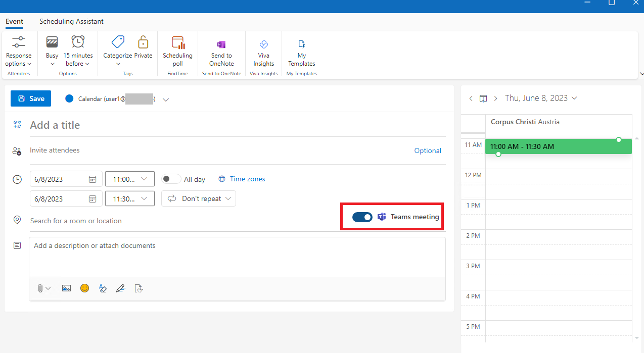Click the Add a title field
Image resolution: width=644 pixels, height=353 pixels.
coord(238,125)
